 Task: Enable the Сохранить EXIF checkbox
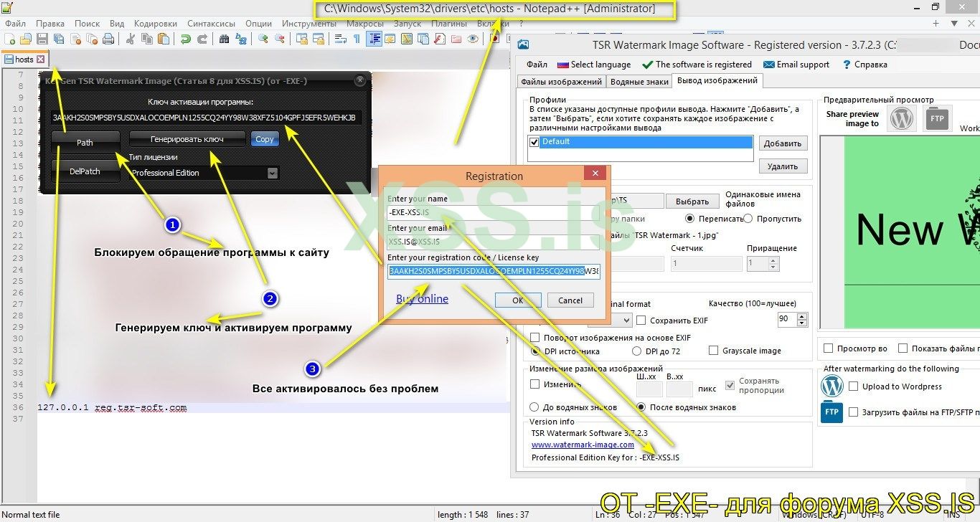point(641,320)
